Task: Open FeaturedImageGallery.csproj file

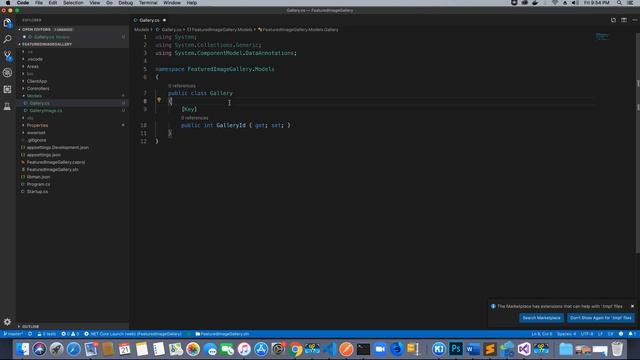Action: point(56,162)
